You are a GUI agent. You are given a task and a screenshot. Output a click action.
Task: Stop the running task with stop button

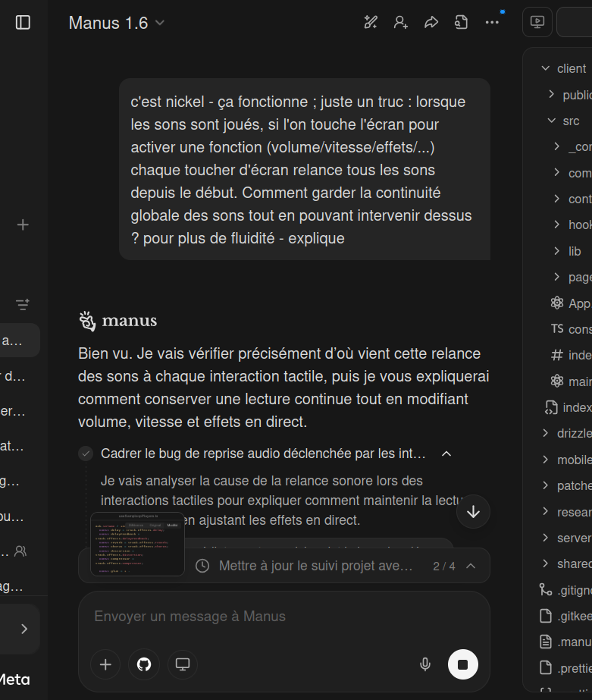(x=463, y=665)
